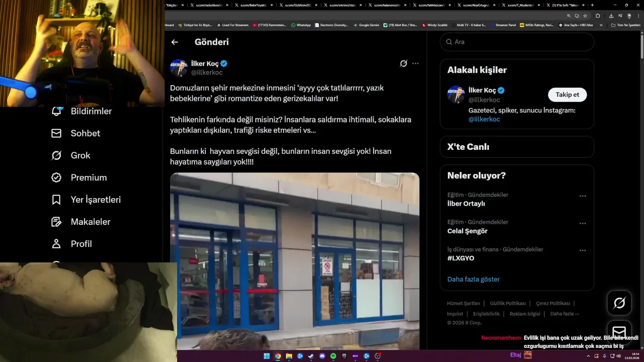644x362 pixels.
Task: Switch to x.com/AkarErtugrul browser tab
Action: pyautogui.click(x=476, y=5)
